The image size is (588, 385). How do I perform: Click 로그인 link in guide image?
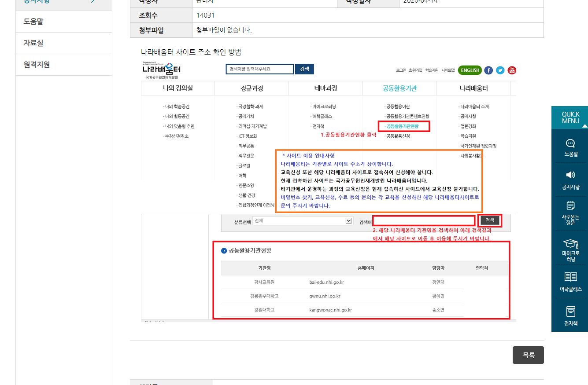click(x=401, y=70)
